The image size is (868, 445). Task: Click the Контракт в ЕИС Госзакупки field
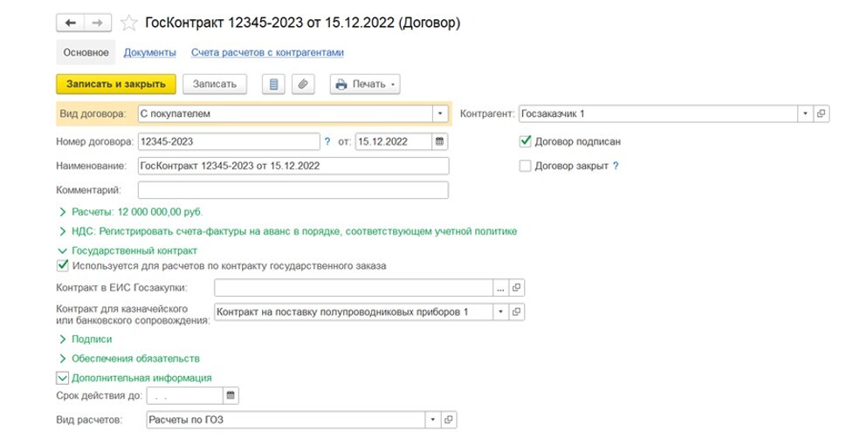[354, 287]
